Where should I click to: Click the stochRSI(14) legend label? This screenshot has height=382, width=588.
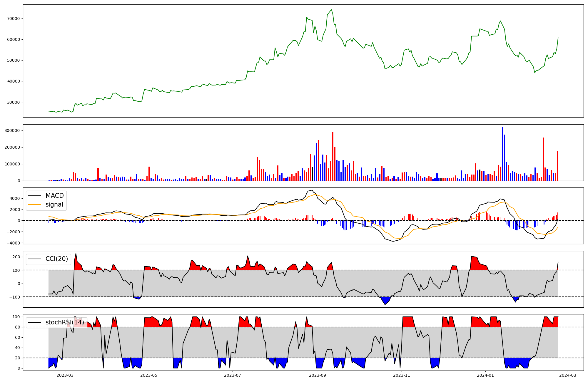pyautogui.click(x=65, y=322)
